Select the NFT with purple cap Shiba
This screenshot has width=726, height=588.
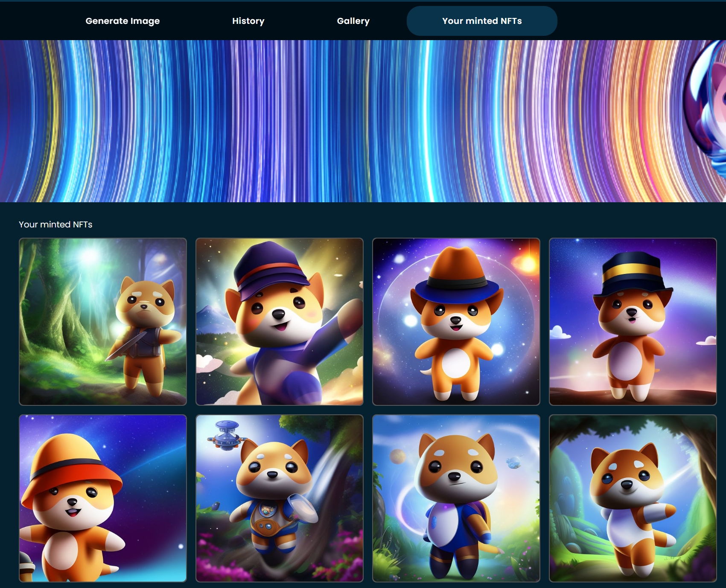[279, 321]
